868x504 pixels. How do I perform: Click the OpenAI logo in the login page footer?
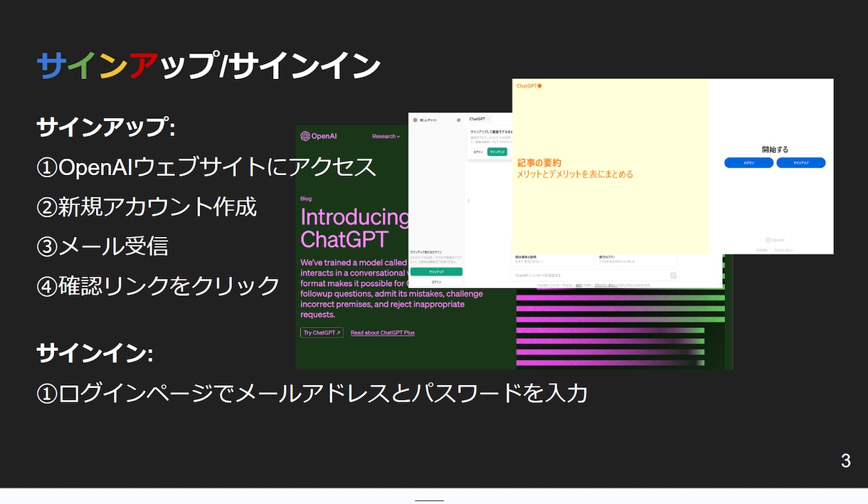click(775, 240)
